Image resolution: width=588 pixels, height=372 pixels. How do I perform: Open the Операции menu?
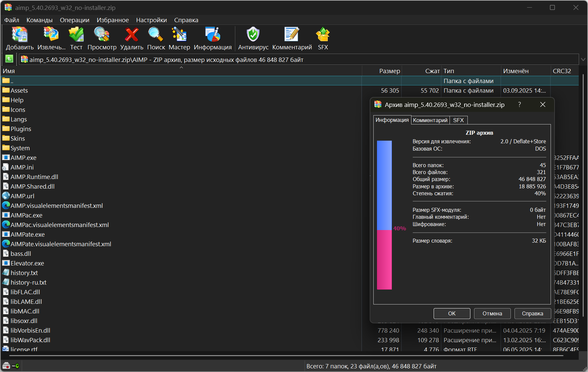click(x=75, y=20)
